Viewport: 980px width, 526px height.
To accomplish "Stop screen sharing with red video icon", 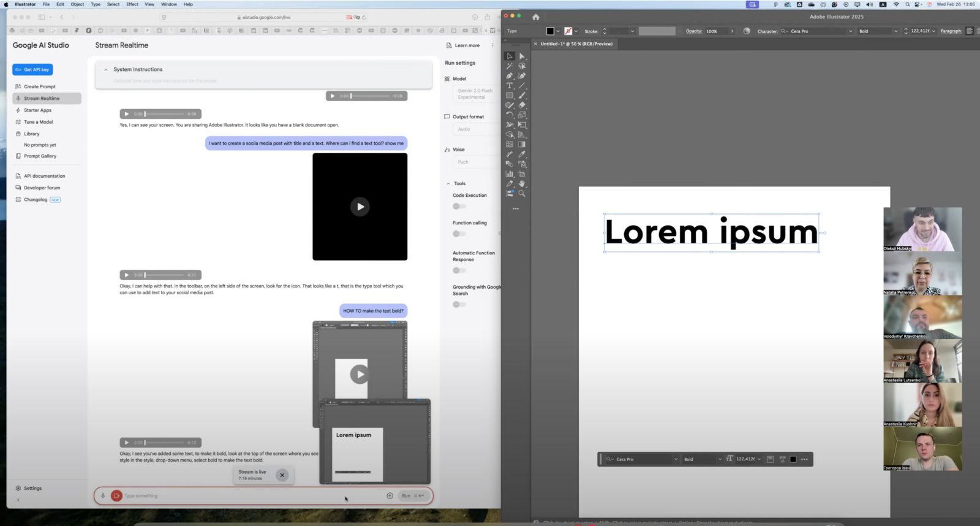I will (x=116, y=495).
